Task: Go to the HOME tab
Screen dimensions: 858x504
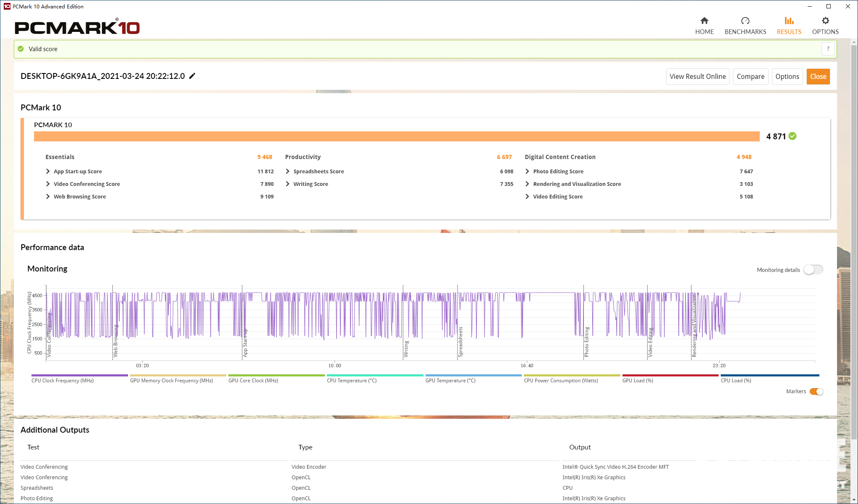Action: [x=704, y=26]
